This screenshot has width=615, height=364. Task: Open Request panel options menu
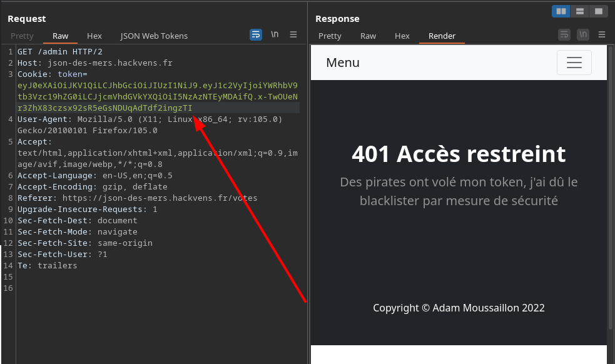click(x=293, y=35)
